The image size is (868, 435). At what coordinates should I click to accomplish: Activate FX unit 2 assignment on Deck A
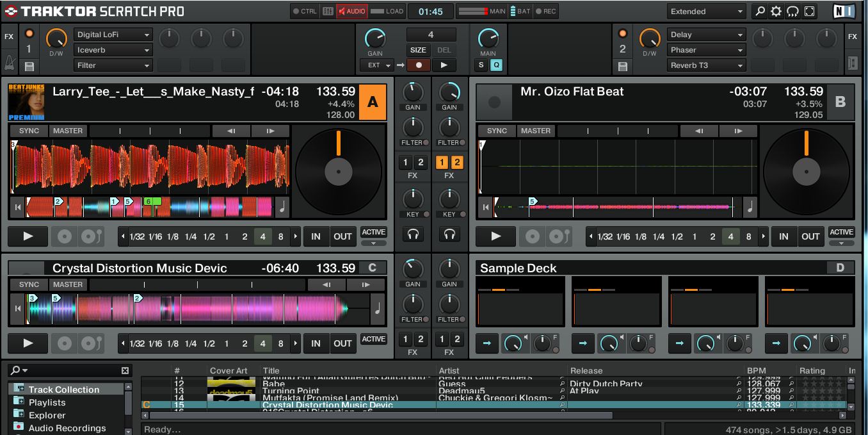[x=422, y=162]
